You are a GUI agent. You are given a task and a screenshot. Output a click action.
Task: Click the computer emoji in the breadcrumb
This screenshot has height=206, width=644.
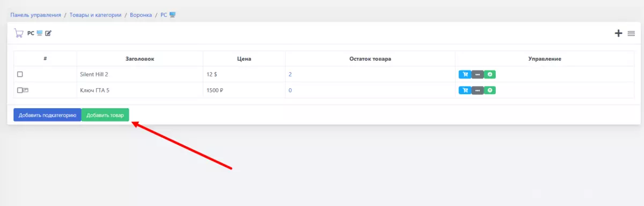tap(173, 15)
